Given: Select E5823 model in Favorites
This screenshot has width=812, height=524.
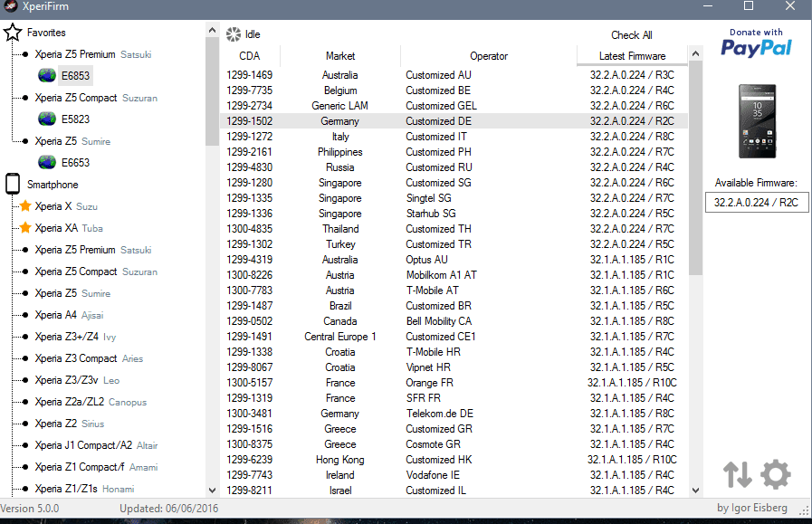Looking at the screenshot, I should (76, 119).
